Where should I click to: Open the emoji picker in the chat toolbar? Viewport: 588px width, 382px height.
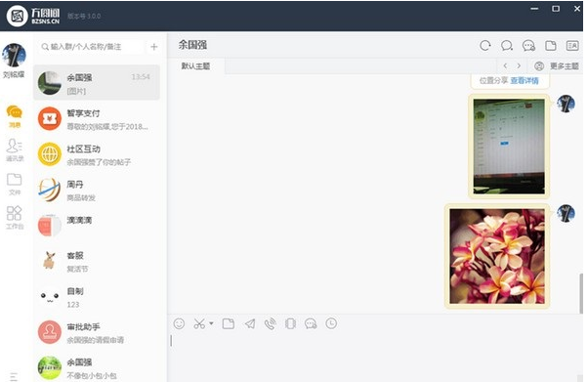point(179,323)
